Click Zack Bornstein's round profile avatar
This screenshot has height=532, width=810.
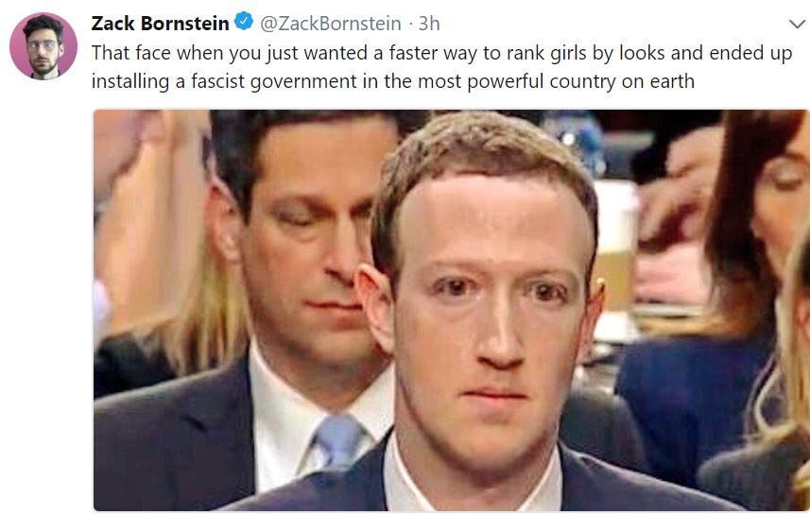[x=43, y=46]
